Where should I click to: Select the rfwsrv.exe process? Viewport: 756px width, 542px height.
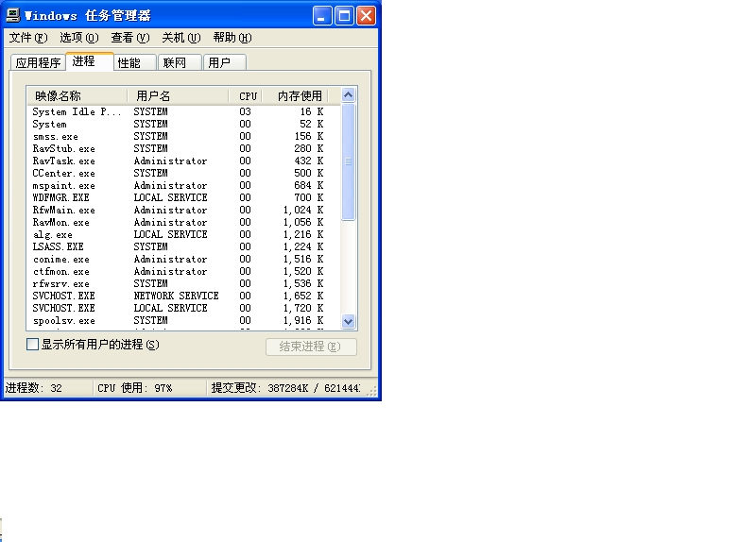[x=183, y=284]
